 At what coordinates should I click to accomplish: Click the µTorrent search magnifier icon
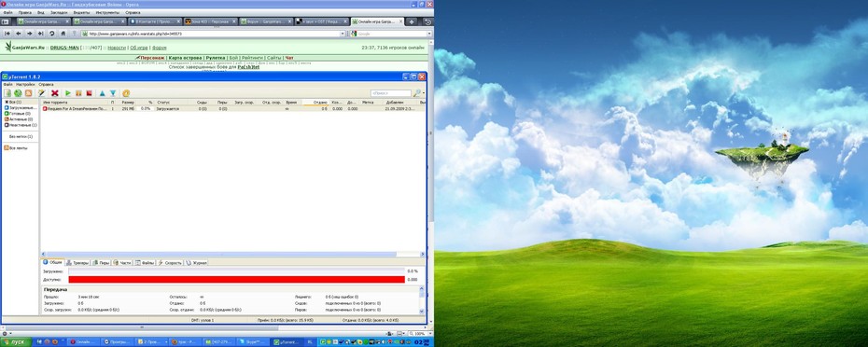416,93
